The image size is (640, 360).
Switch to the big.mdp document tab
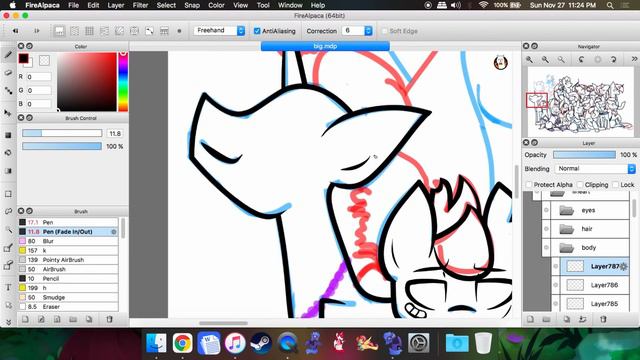pyautogui.click(x=325, y=46)
